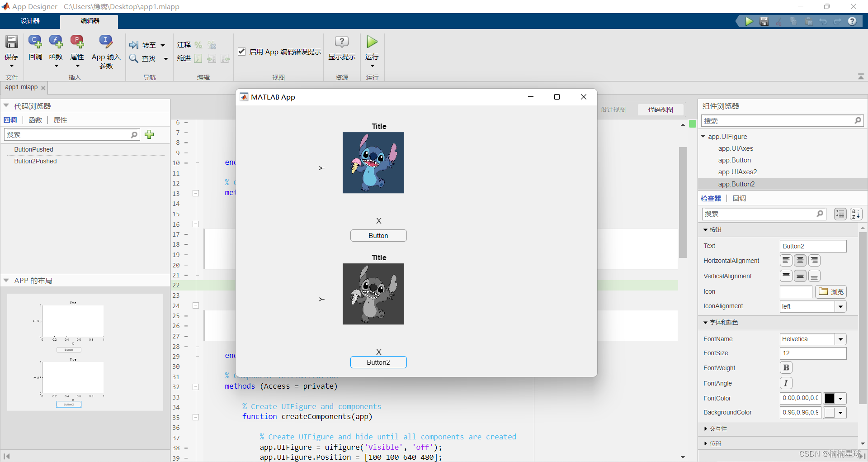Image resolution: width=868 pixels, height=462 pixels.
Task: Collapse the ribbon with the top-right arrow
Action: pyautogui.click(x=861, y=76)
